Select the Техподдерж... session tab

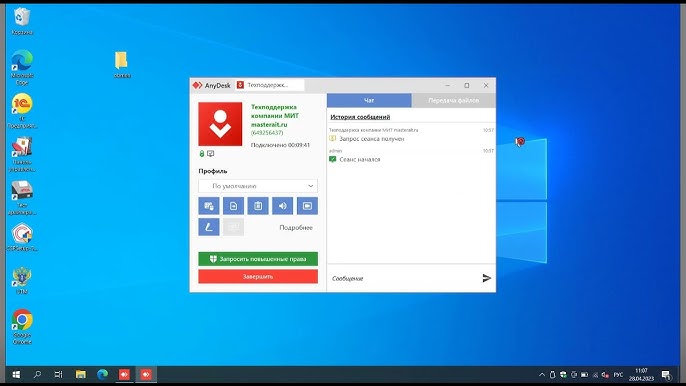pos(269,85)
